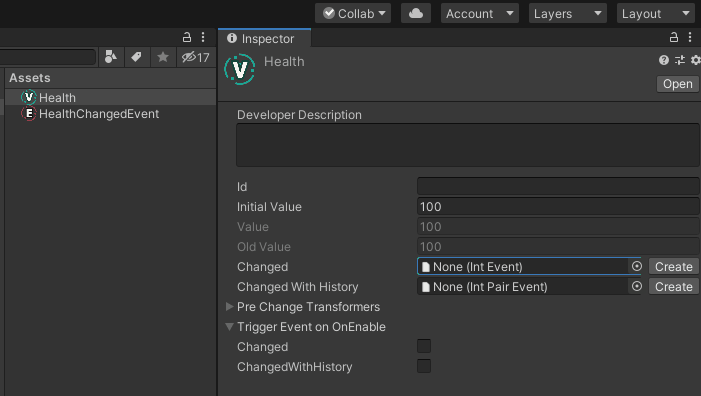
Task: Click the large Health asset icon in Inspector
Action: [x=240, y=69]
